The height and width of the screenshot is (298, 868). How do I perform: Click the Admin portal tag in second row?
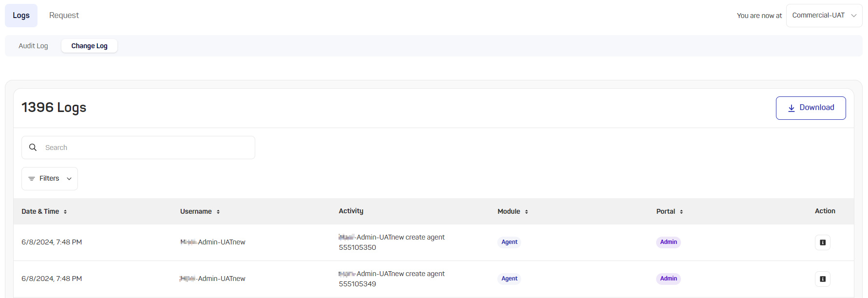(668, 279)
